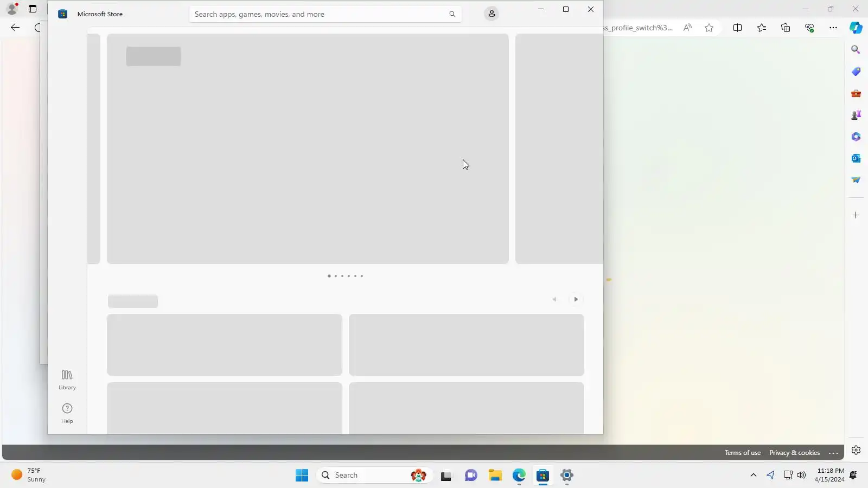This screenshot has height=488, width=868.
Task: Open footer more options ellipsis
Action: [x=834, y=453]
